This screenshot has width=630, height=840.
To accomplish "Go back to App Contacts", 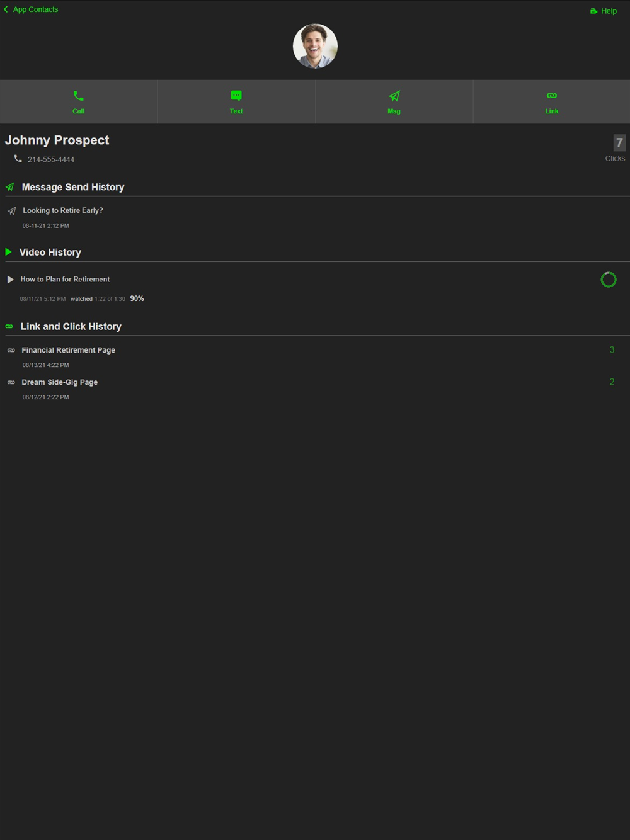I will (x=31, y=9).
